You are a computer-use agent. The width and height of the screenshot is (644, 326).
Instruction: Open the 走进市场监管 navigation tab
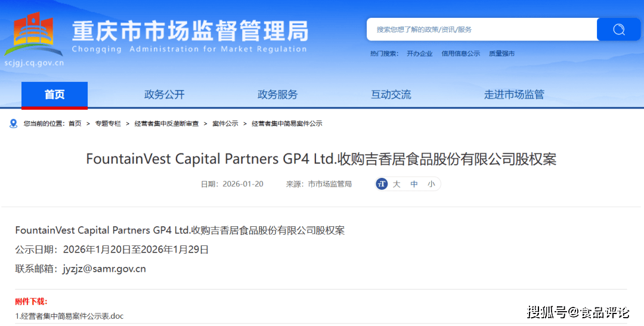click(514, 94)
